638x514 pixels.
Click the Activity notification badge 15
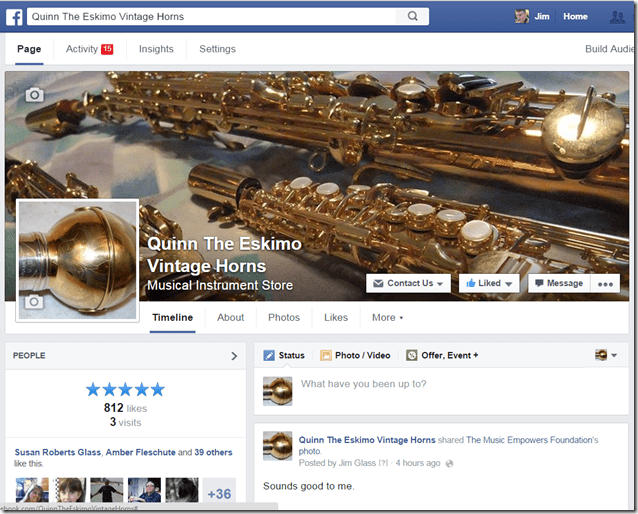(x=106, y=49)
